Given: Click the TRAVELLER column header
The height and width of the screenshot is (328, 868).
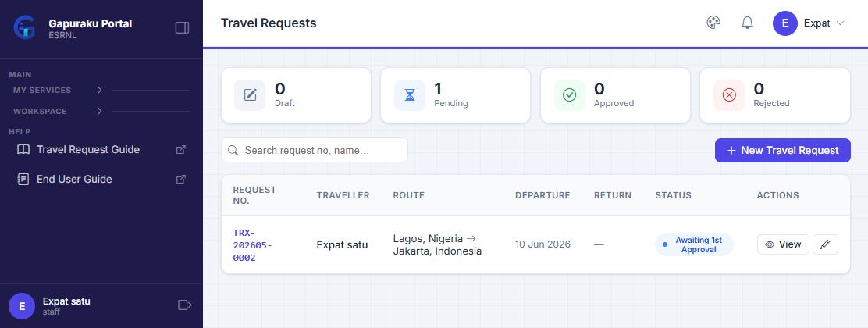Looking at the screenshot, I should click(x=343, y=195).
